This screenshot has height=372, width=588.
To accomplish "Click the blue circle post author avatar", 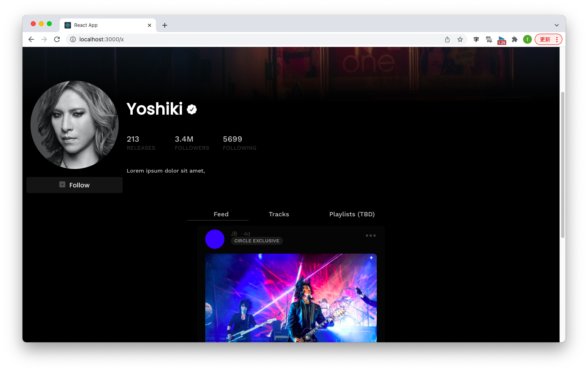I will click(x=215, y=239).
